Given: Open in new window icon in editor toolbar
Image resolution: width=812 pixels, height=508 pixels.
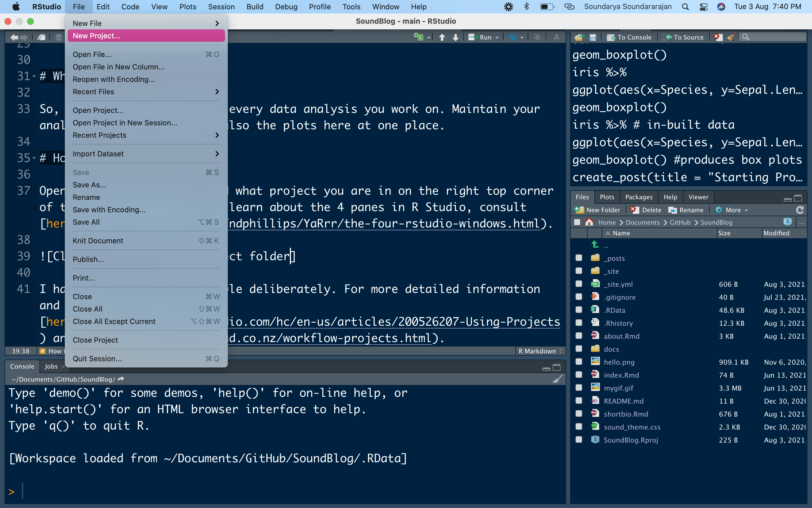Looking at the screenshot, I should (x=42, y=37).
